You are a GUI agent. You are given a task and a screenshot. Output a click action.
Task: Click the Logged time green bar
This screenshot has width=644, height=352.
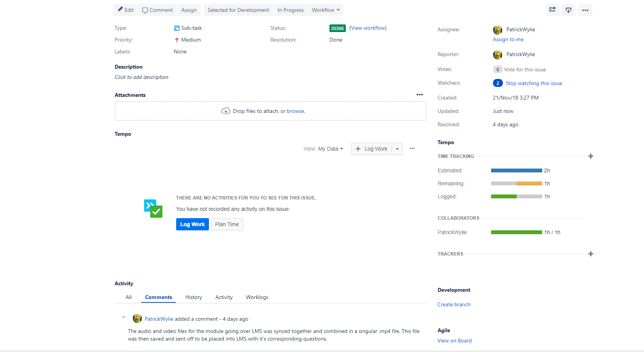coord(504,196)
